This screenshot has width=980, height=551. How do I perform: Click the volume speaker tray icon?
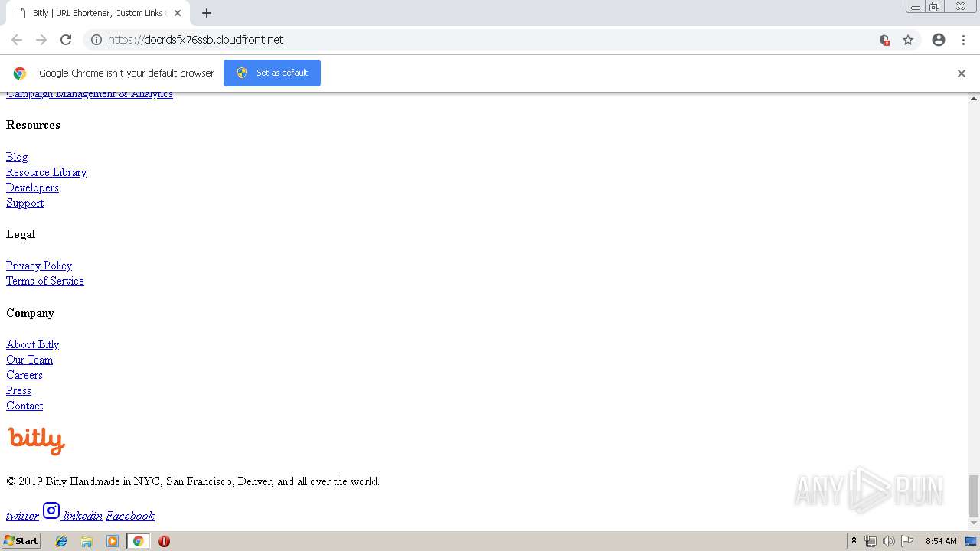click(x=889, y=541)
